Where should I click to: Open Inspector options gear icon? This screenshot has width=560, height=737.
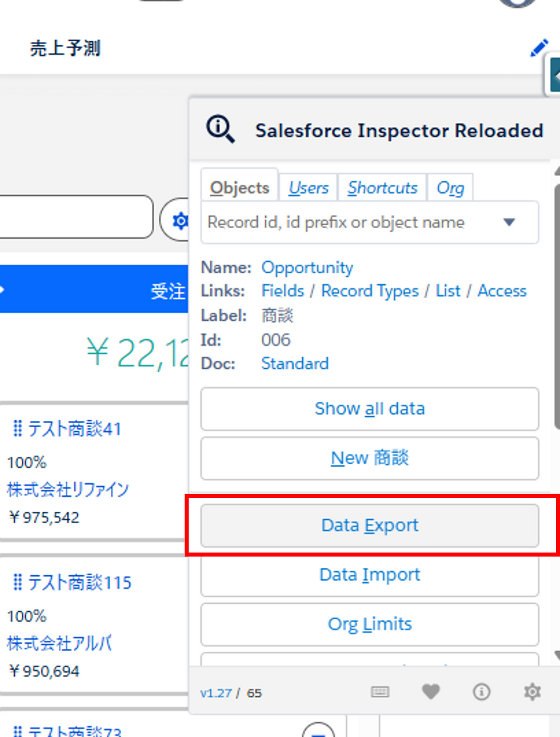pyautogui.click(x=533, y=692)
